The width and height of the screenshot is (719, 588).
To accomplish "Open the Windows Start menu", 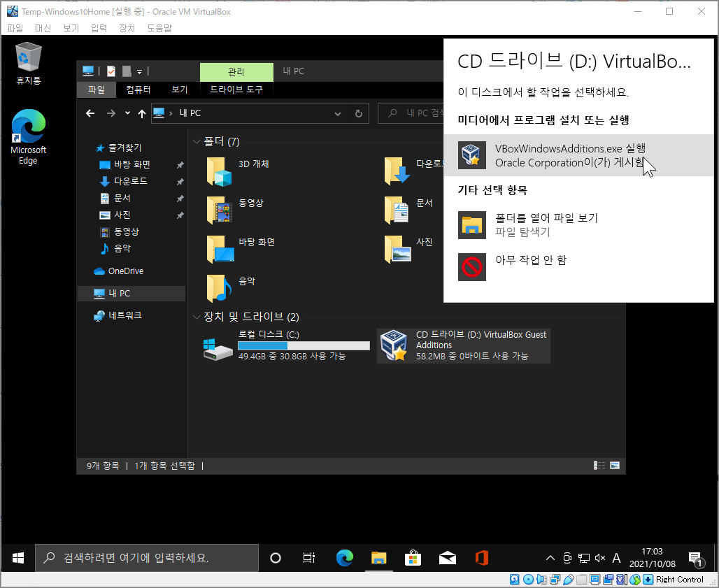I will point(18,558).
